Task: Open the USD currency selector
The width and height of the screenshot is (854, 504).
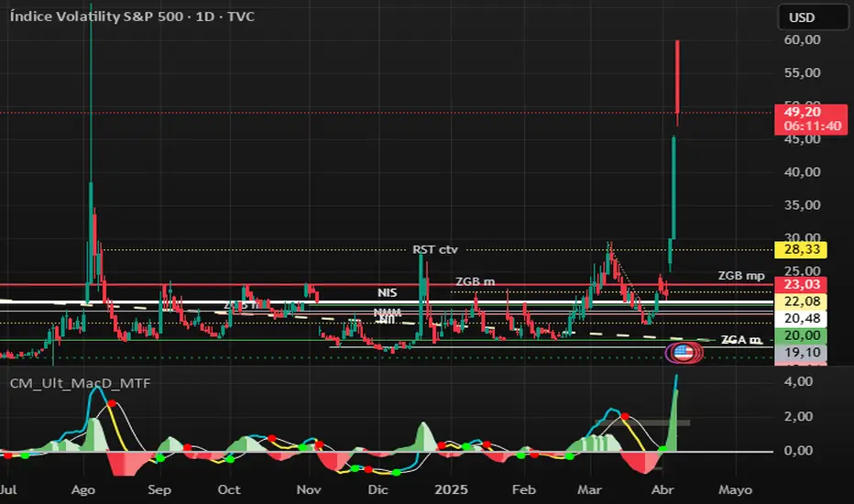Action: [813, 17]
